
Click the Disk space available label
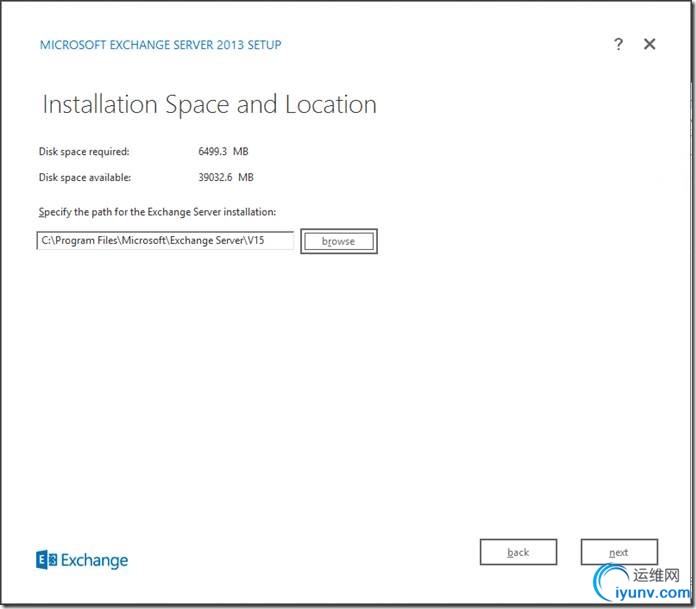(x=85, y=178)
